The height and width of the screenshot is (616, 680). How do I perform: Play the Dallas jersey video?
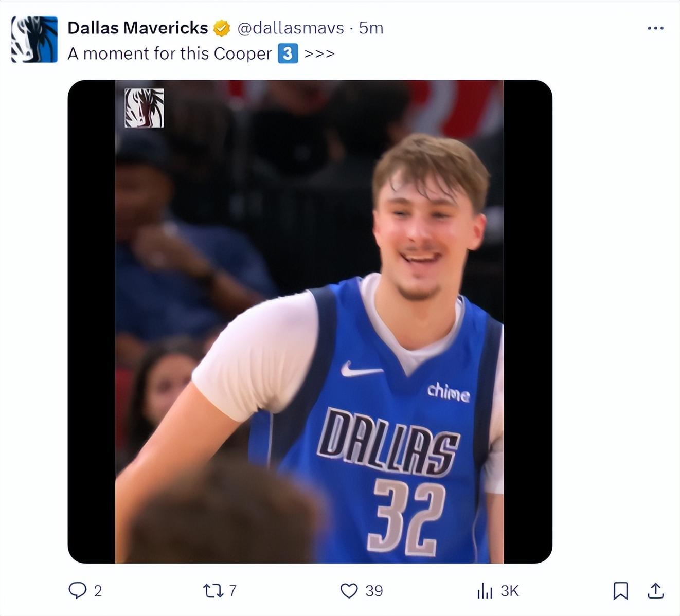click(x=310, y=321)
